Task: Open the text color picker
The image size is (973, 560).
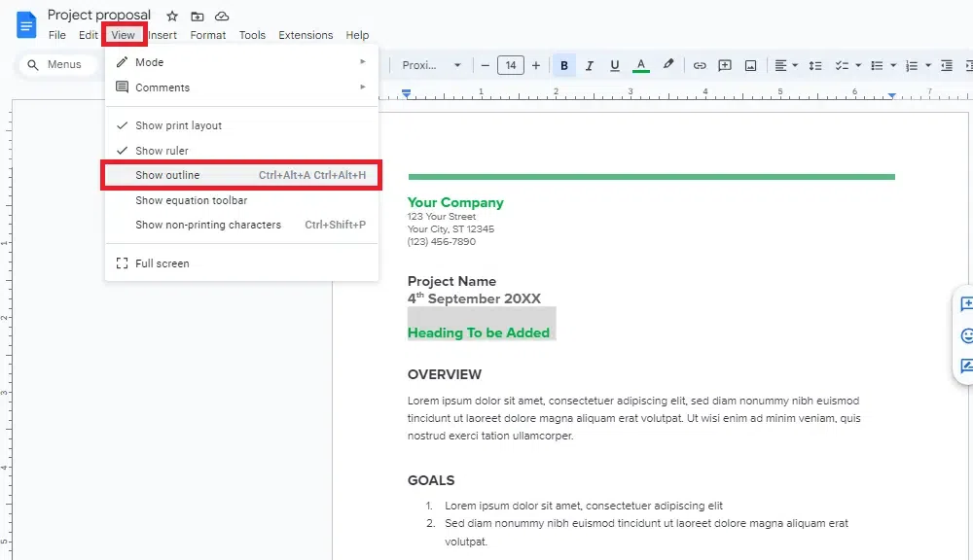Action: [x=641, y=65]
